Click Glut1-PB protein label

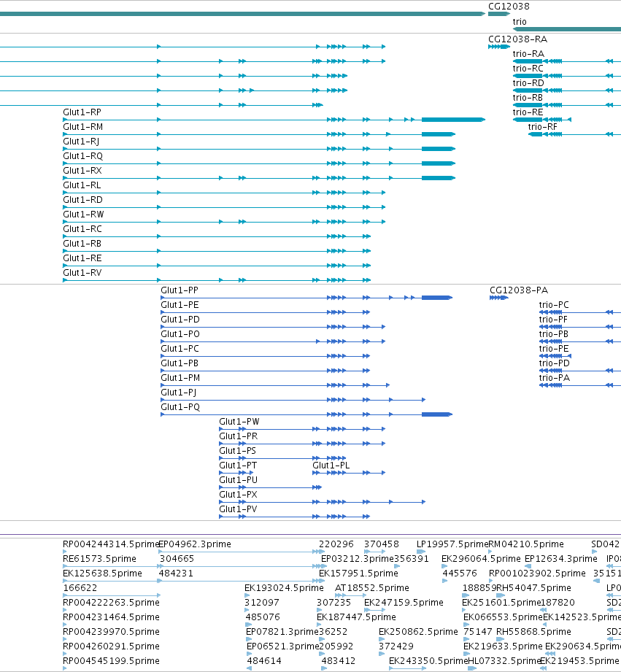[x=180, y=363]
